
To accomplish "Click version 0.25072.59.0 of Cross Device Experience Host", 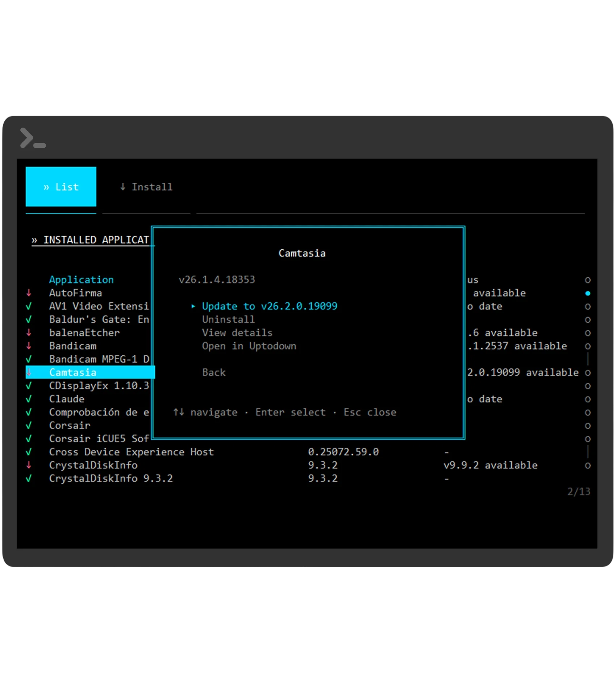I will point(343,452).
